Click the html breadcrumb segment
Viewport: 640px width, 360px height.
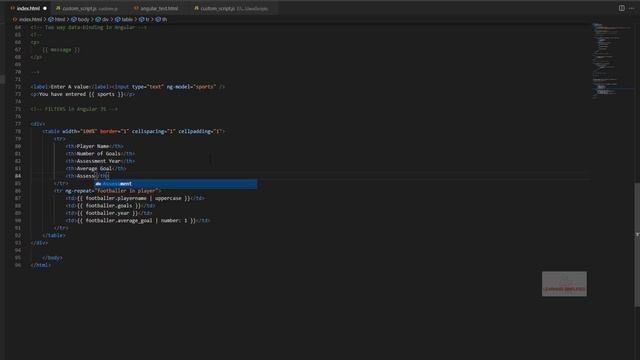[x=57, y=19]
